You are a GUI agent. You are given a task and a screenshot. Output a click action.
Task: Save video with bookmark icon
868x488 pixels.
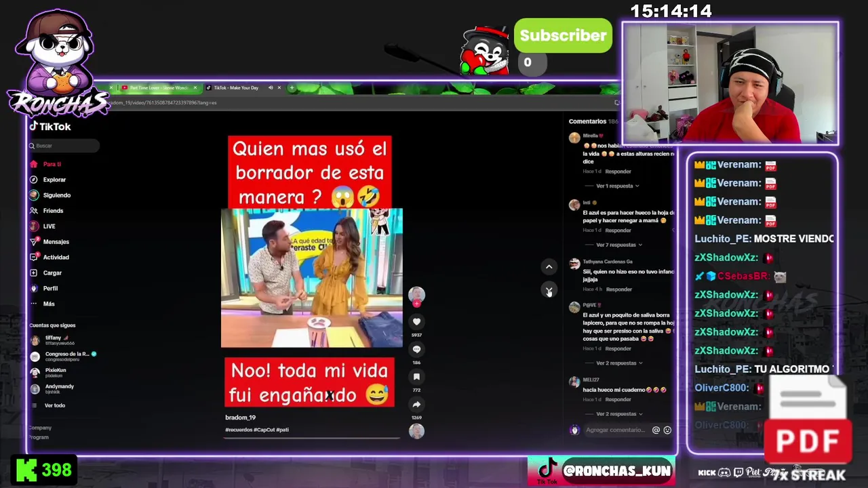pyautogui.click(x=417, y=377)
